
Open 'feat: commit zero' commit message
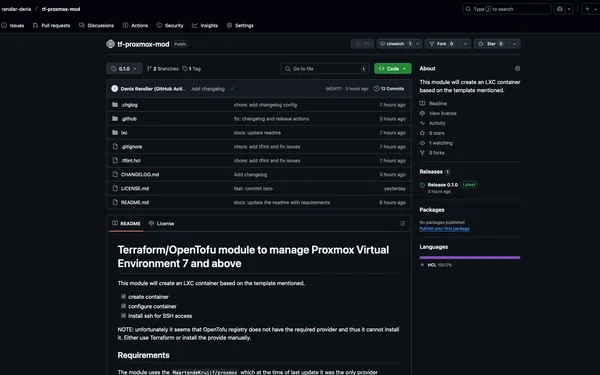point(253,189)
